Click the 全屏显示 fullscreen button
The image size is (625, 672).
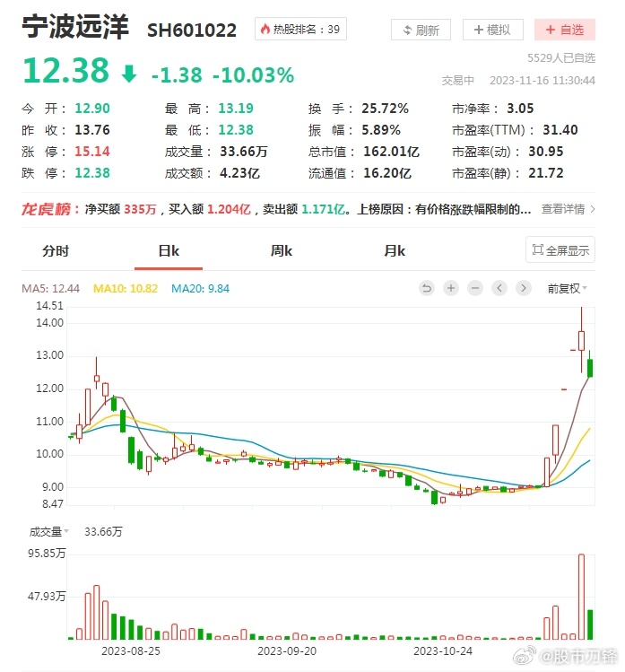pos(560,249)
